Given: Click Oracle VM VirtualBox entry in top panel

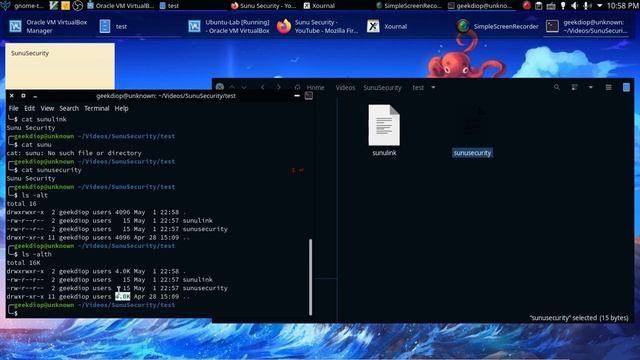Looking at the screenshot, I should point(120,6).
